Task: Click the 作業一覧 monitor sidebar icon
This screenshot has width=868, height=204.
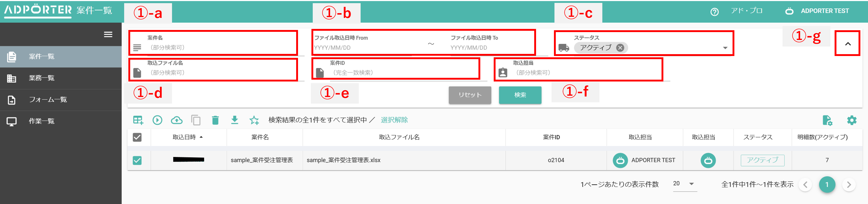Action: pos(12,121)
